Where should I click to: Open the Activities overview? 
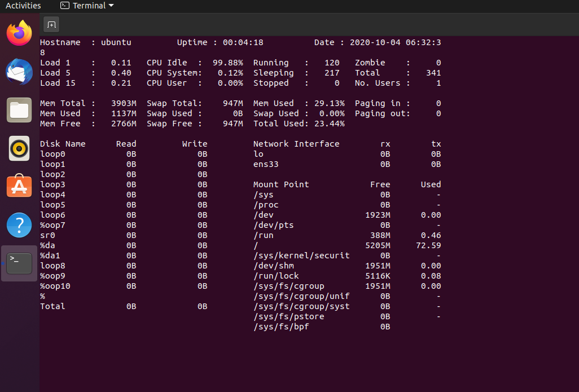pos(23,6)
